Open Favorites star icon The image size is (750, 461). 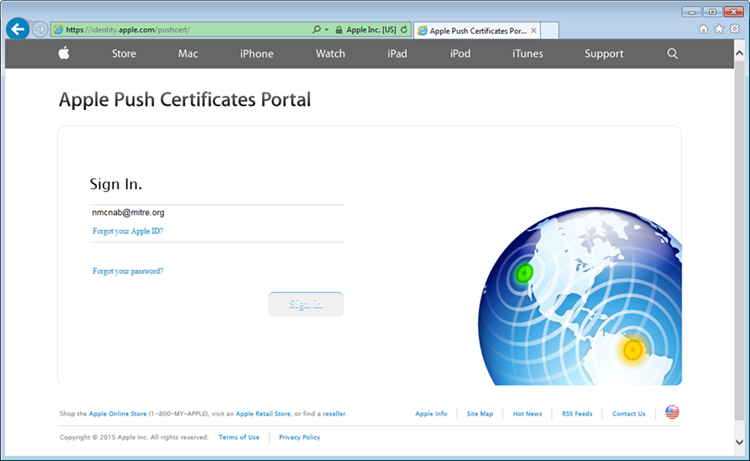click(x=719, y=29)
